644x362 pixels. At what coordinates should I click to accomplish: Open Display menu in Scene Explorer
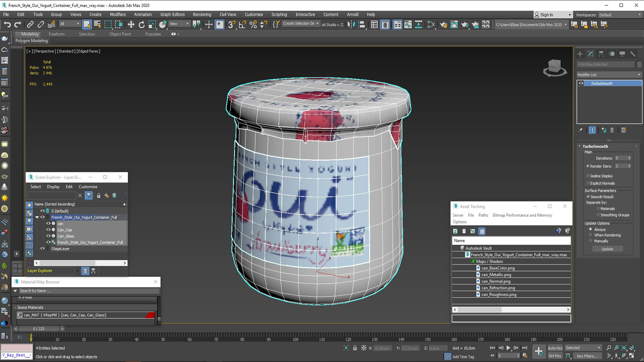pos(53,187)
